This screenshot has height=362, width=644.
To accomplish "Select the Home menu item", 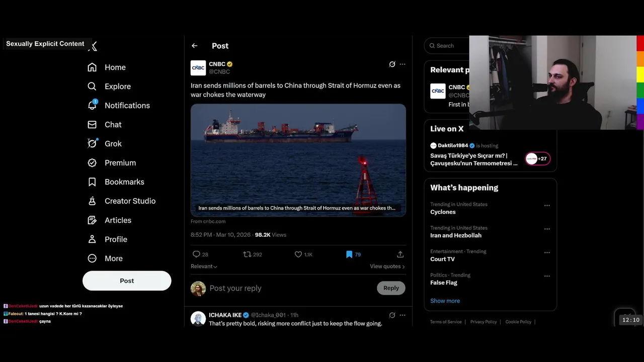I will (x=115, y=67).
